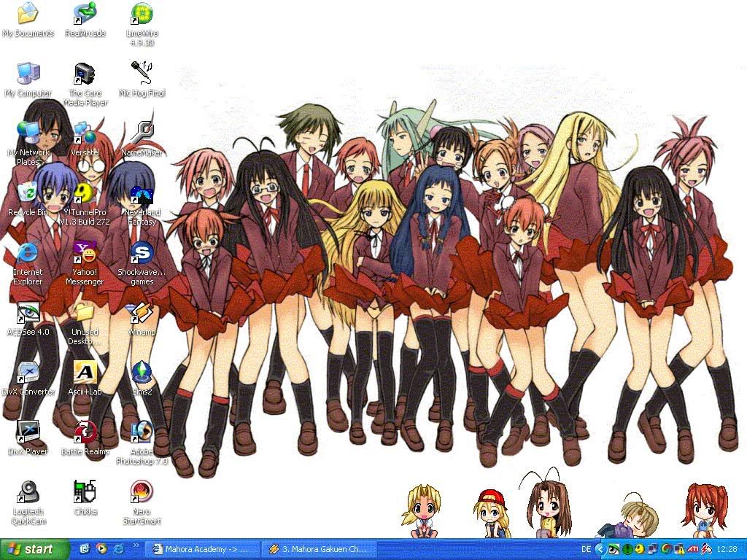Click the Logitech QuickCam icon
The width and height of the screenshot is (747, 560).
(x=28, y=493)
